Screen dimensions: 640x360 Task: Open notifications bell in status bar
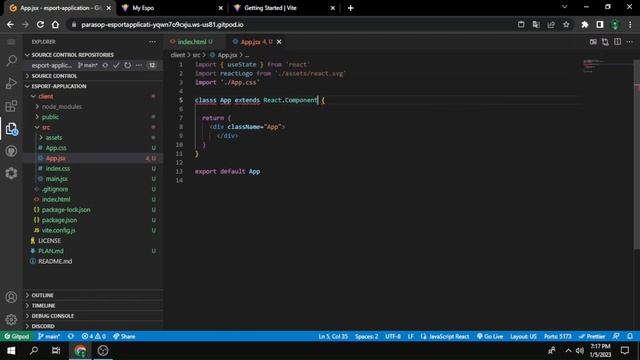630,336
